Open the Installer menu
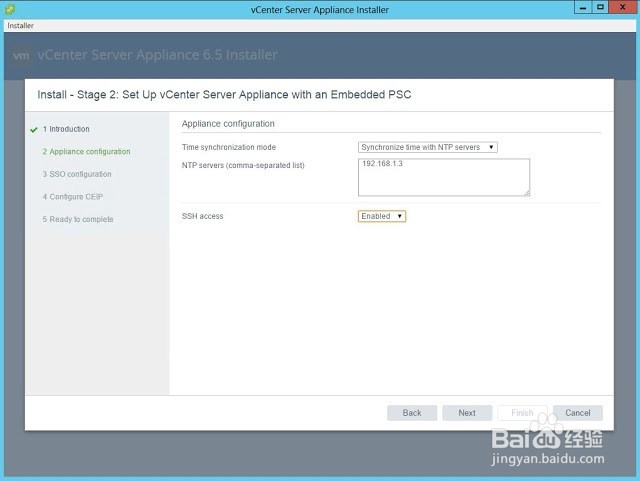The height and width of the screenshot is (481, 640). pos(20,25)
